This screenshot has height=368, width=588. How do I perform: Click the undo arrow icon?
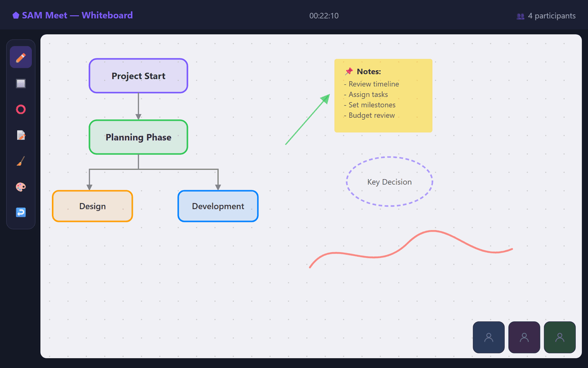tap(21, 212)
